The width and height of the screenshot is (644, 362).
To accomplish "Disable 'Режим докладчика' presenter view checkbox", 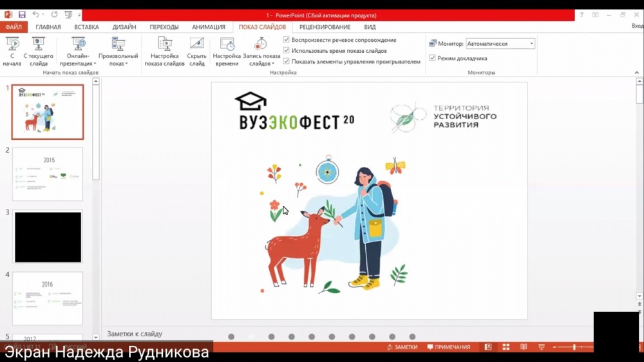I will pyautogui.click(x=433, y=59).
